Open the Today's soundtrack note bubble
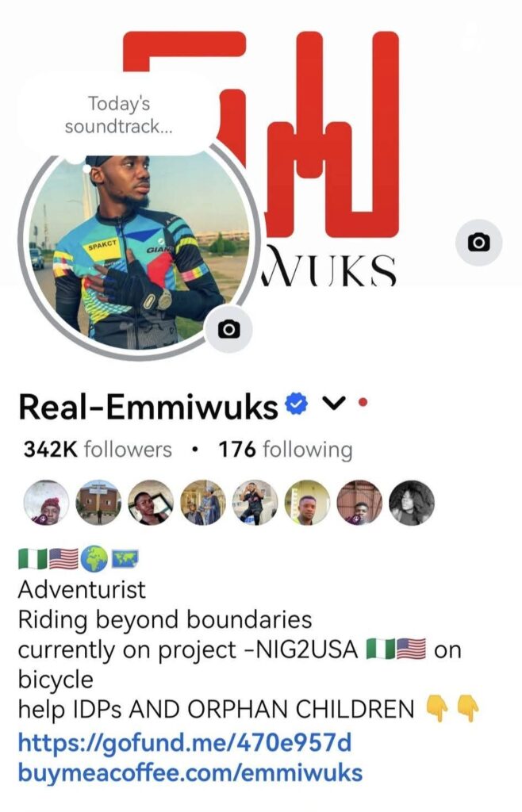 click(117, 115)
